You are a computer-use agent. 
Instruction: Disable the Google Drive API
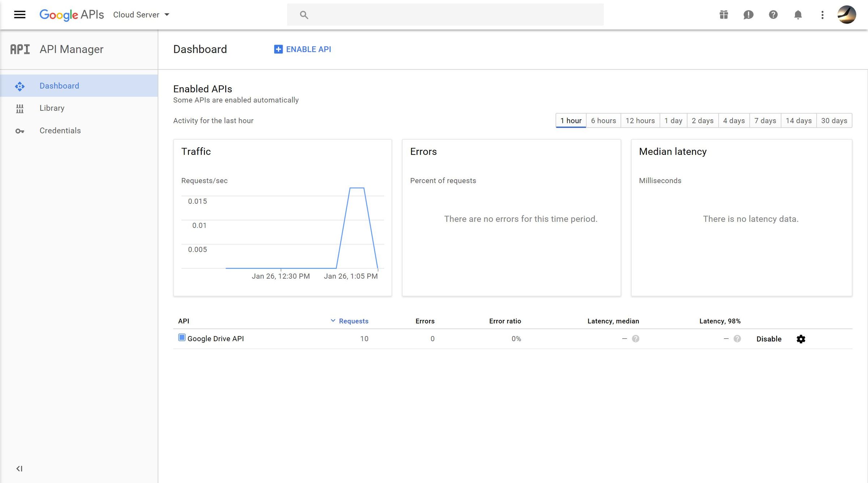(769, 339)
